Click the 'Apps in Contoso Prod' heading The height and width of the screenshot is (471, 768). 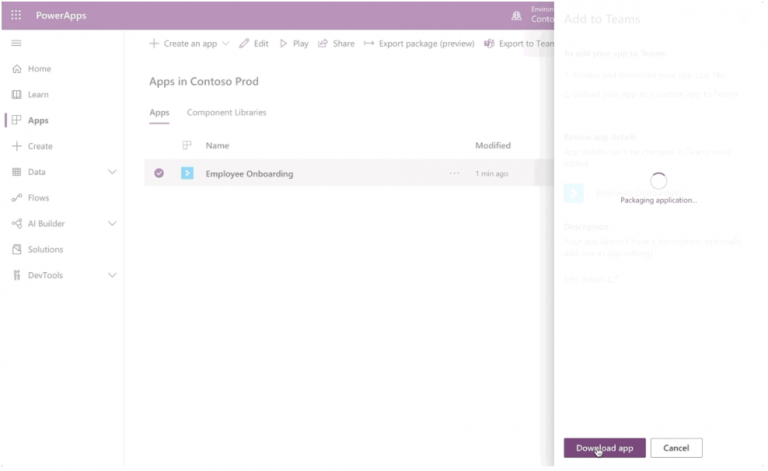[204, 81]
